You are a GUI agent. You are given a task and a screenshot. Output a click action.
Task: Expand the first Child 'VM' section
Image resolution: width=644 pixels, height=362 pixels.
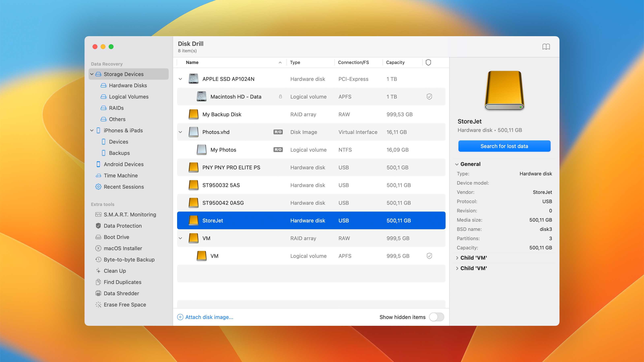[x=457, y=258]
